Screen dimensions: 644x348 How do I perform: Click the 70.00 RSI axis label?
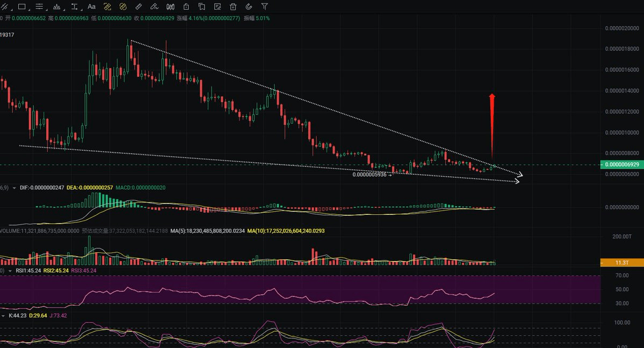[x=622, y=275]
